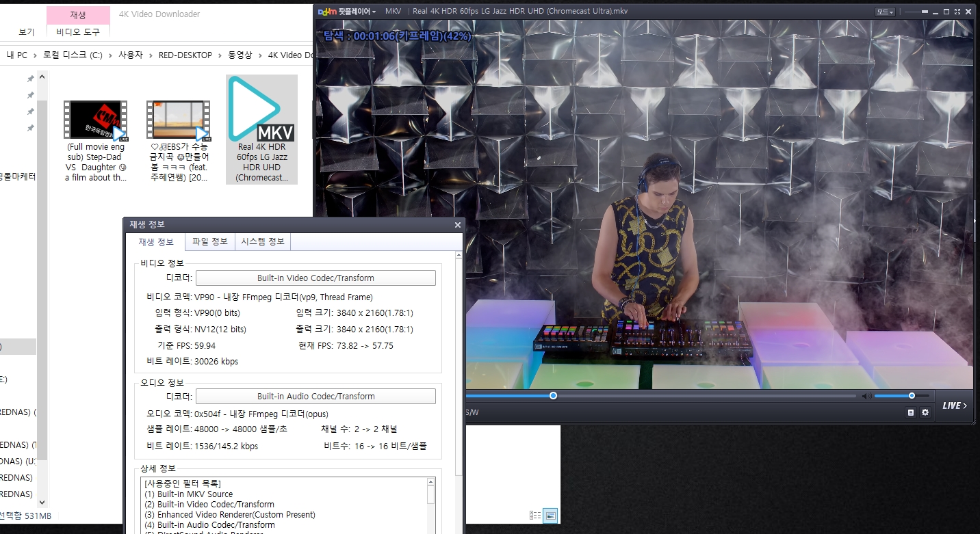Expand chevron after 로컬 디스크 (C:) breadcrumb
Image resolution: width=980 pixels, height=534 pixels.
(x=110, y=55)
